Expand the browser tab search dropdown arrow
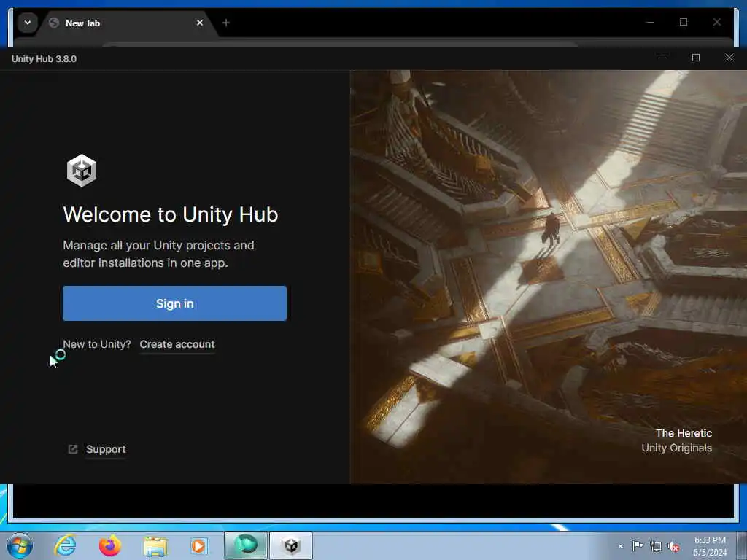The width and height of the screenshot is (747, 560). point(28,23)
